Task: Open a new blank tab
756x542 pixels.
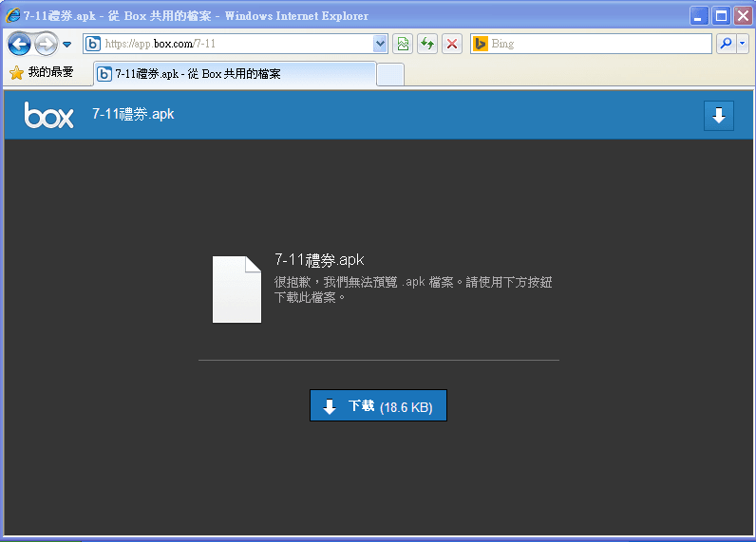Action: click(x=390, y=75)
